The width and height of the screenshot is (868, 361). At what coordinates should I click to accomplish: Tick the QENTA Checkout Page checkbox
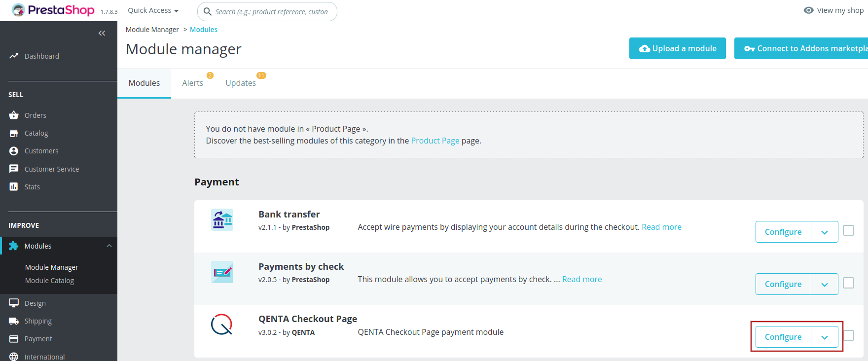click(849, 335)
